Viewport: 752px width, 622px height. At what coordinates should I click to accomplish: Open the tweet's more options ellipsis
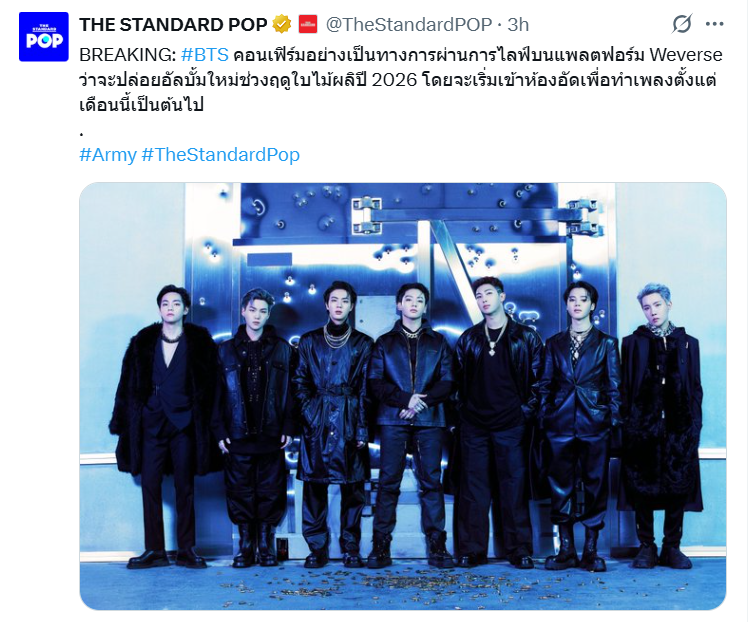tap(714, 23)
